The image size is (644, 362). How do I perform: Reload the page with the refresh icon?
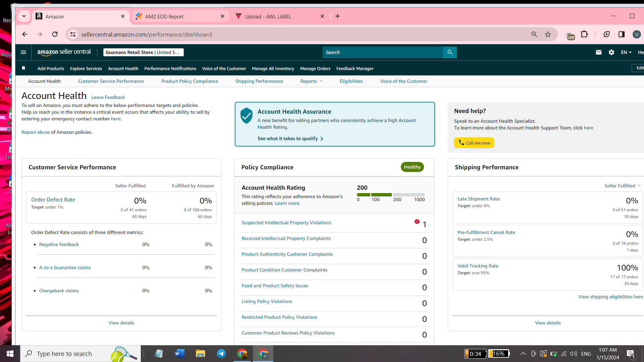coord(55,34)
